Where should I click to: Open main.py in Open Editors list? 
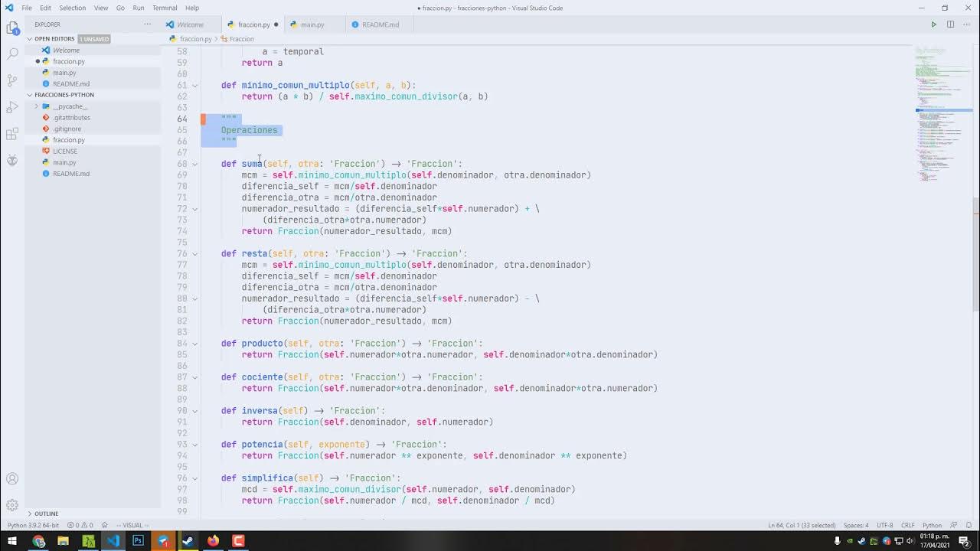tap(64, 73)
